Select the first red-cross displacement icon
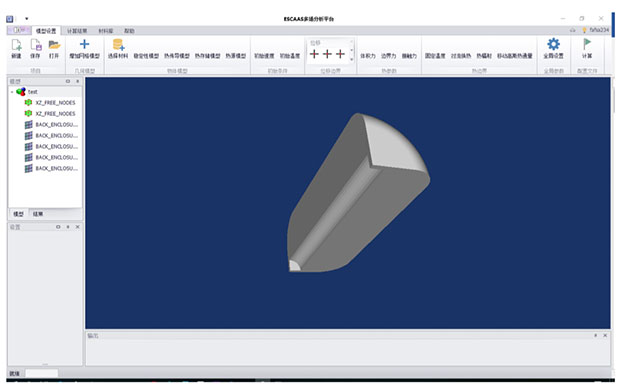This screenshot has width=617, height=385. point(314,54)
